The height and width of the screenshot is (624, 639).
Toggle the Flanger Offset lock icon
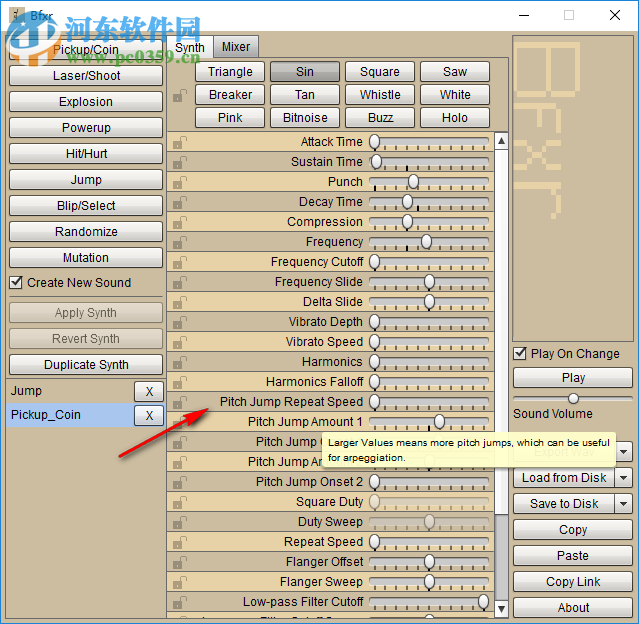(180, 562)
